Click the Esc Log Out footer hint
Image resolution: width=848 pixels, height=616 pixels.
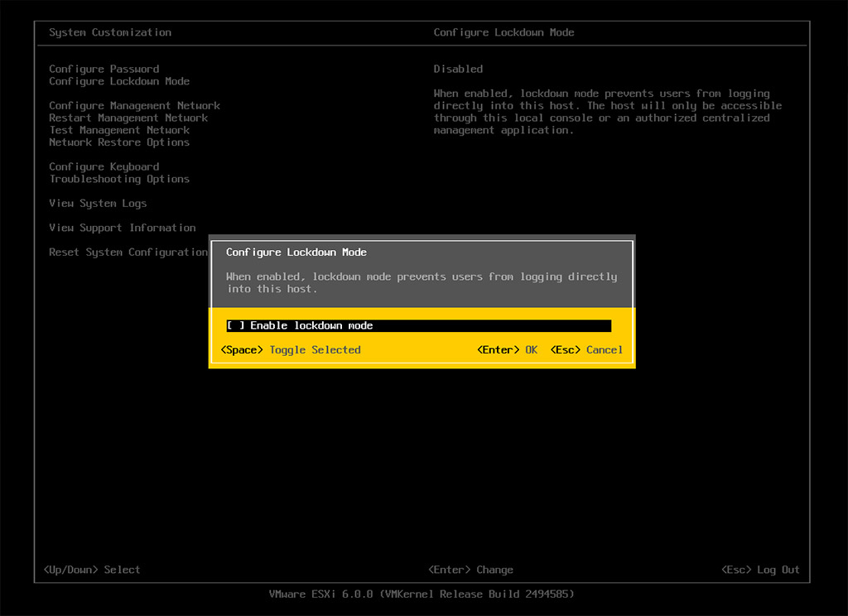(x=760, y=570)
